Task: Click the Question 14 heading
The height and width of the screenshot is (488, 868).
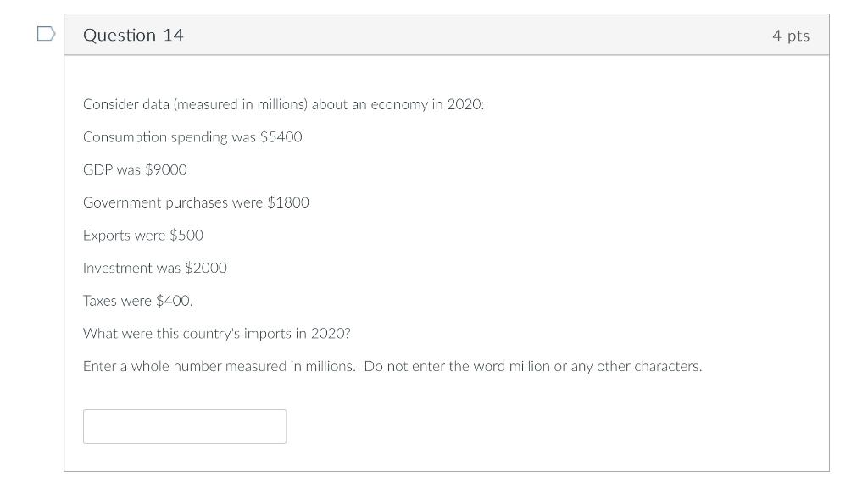Action: (133, 35)
